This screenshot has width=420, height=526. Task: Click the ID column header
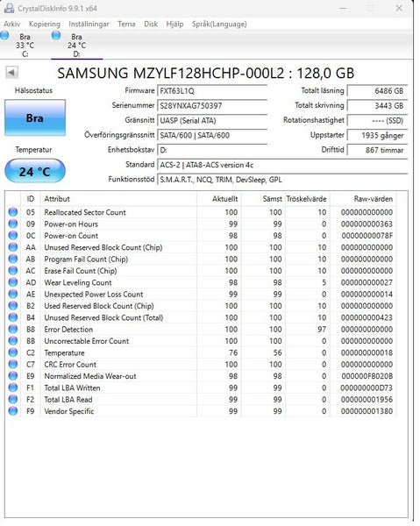(31, 199)
